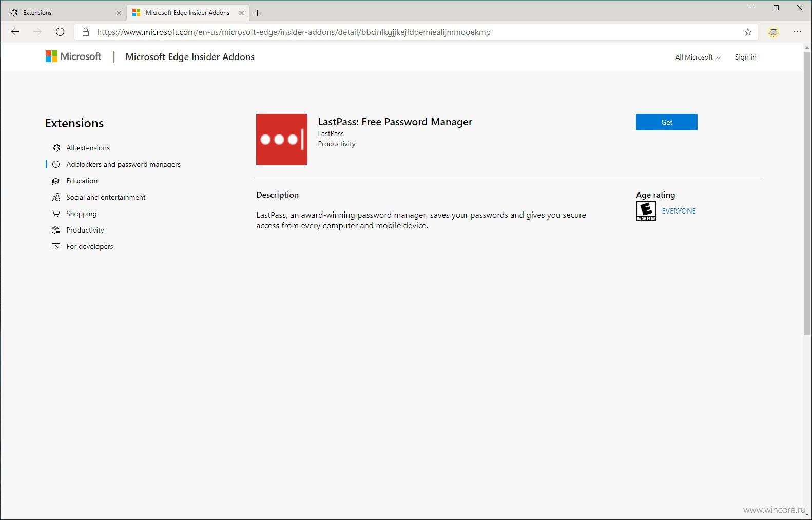The image size is (812, 520).
Task: Click the LastPass publisher name under title
Action: pyautogui.click(x=331, y=133)
